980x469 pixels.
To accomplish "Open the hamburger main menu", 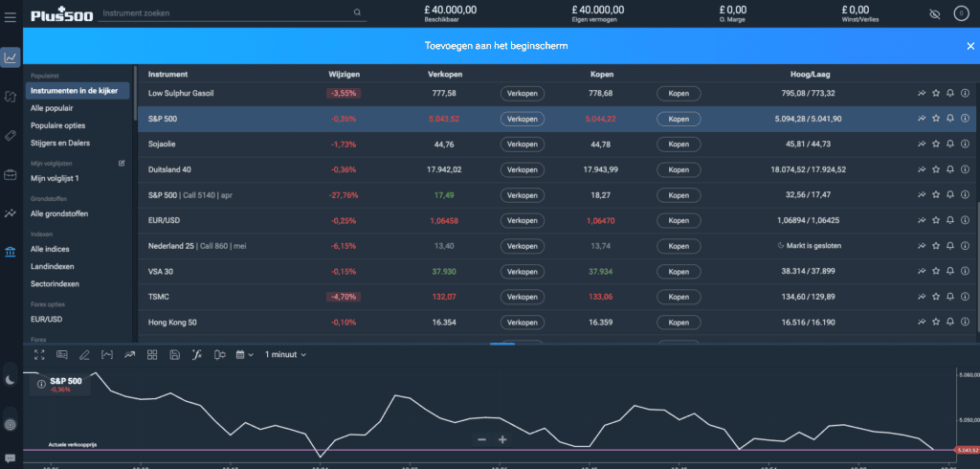I will (11, 14).
